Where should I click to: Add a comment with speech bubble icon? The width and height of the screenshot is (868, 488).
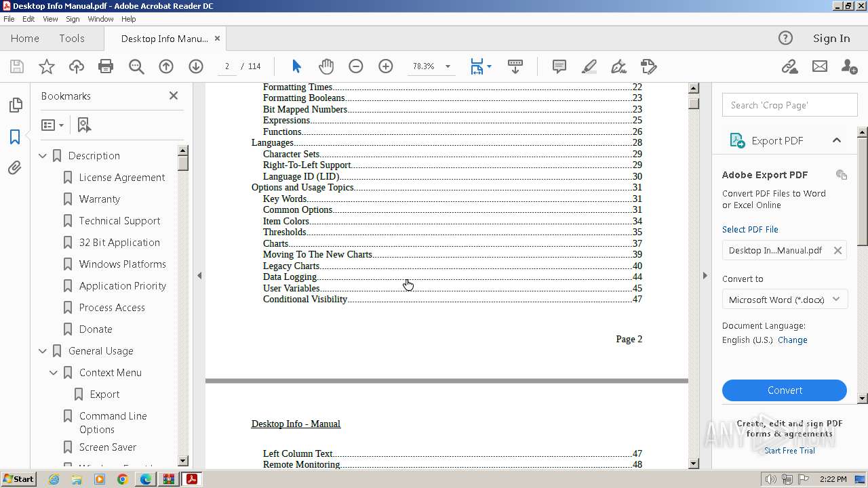click(559, 66)
